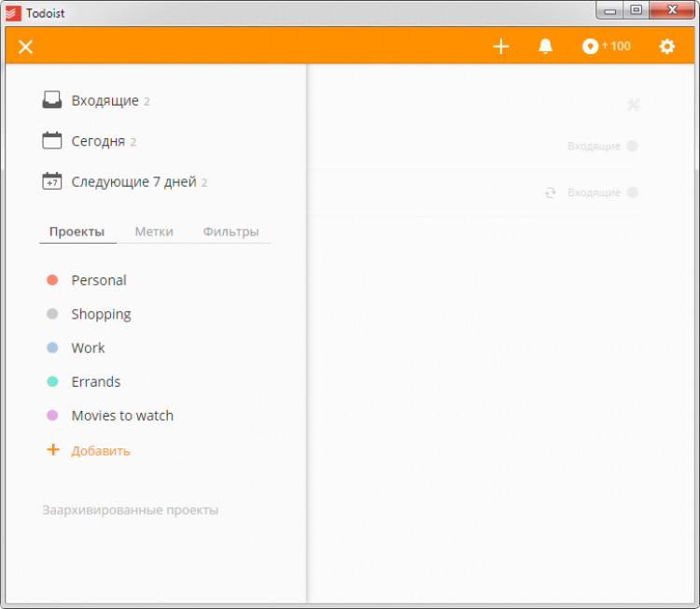Click the recurring task arrows icon
This screenshot has width=700, height=609.
550,192
